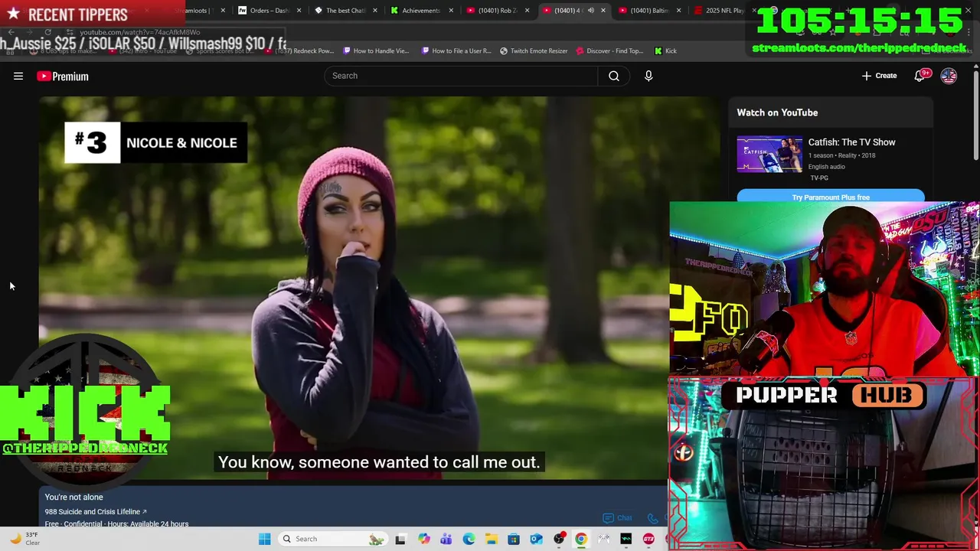Open the How to File a User R... bookmark
980x551 pixels.
tap(456, 51)
